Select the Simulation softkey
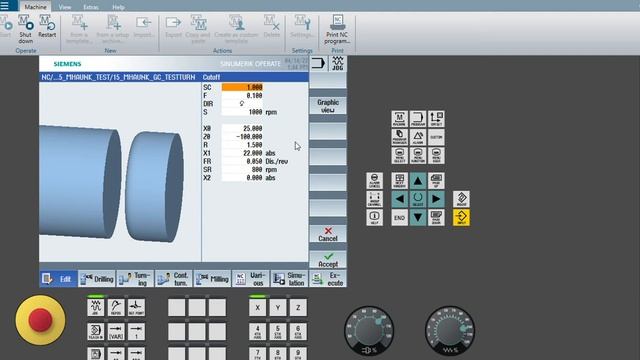Screen dimensions: 640x360 point(289,279)
